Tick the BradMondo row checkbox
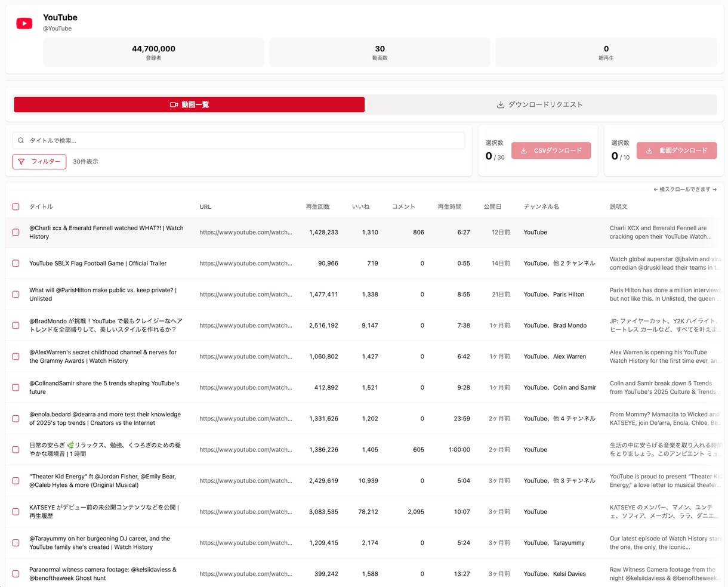This screenshot has width=728, height=587. (x=16, y=326)
